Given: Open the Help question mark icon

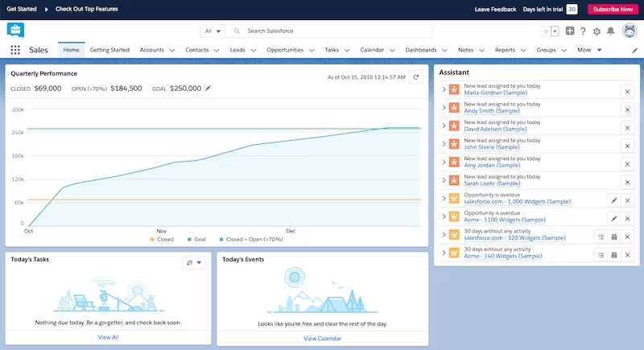Looking at the screenshot, I should click(583, 31).
